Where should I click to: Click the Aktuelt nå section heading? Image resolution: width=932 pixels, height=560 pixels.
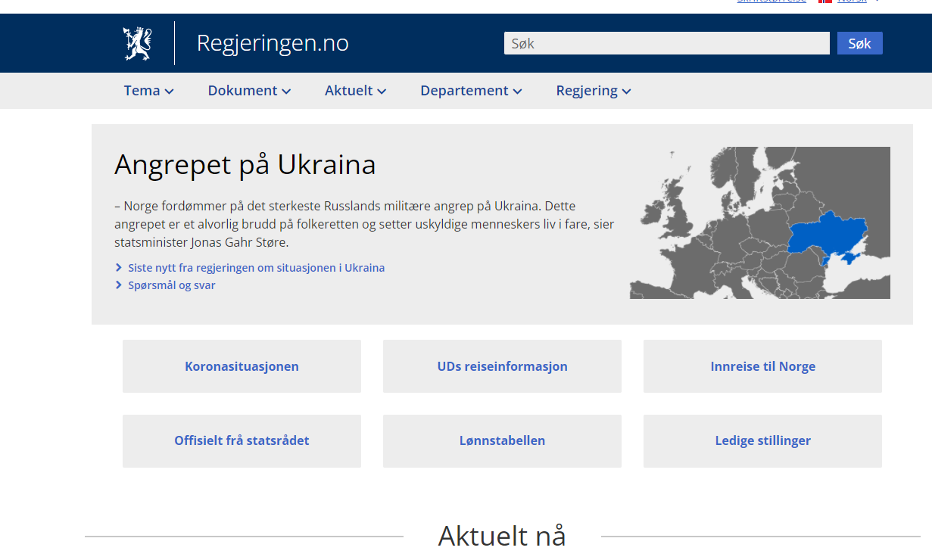coord(502,536)
